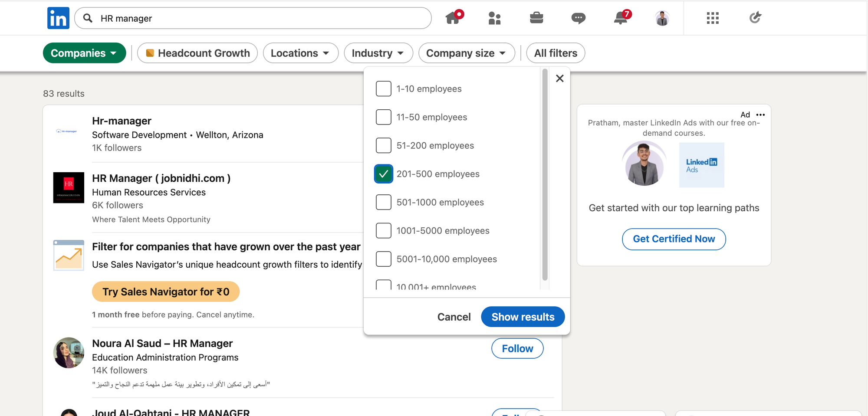Open the Messaging chat bubble icon

578,18
